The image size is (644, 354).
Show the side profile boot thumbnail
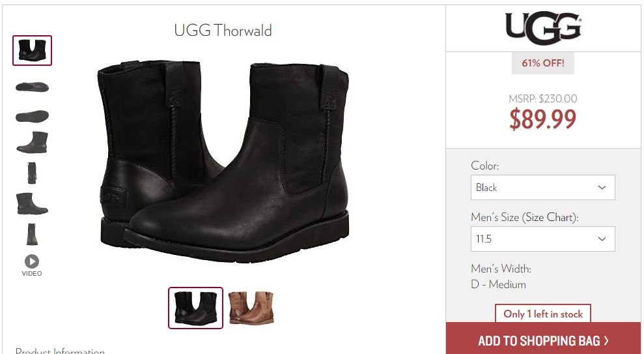(x=32, y=143)
